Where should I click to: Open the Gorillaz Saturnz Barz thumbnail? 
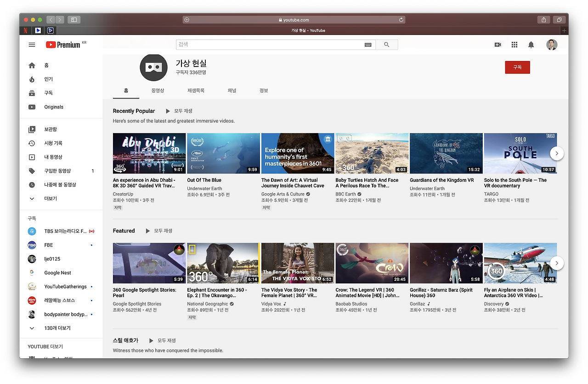[446, 263]
